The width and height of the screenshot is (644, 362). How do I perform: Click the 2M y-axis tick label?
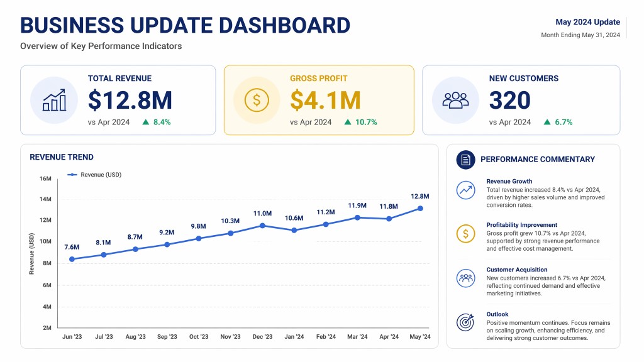[x=47, y=327]
